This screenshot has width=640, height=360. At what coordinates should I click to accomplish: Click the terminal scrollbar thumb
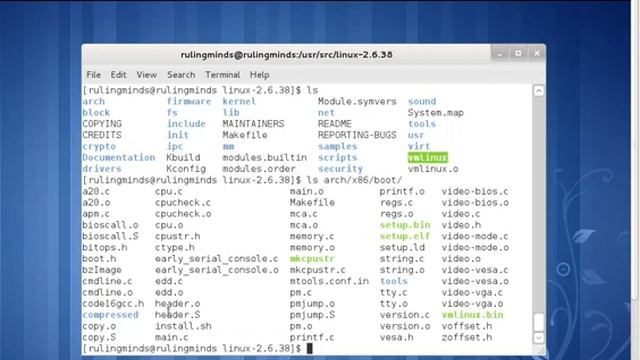pyautogui.click(x=539, y=322)
